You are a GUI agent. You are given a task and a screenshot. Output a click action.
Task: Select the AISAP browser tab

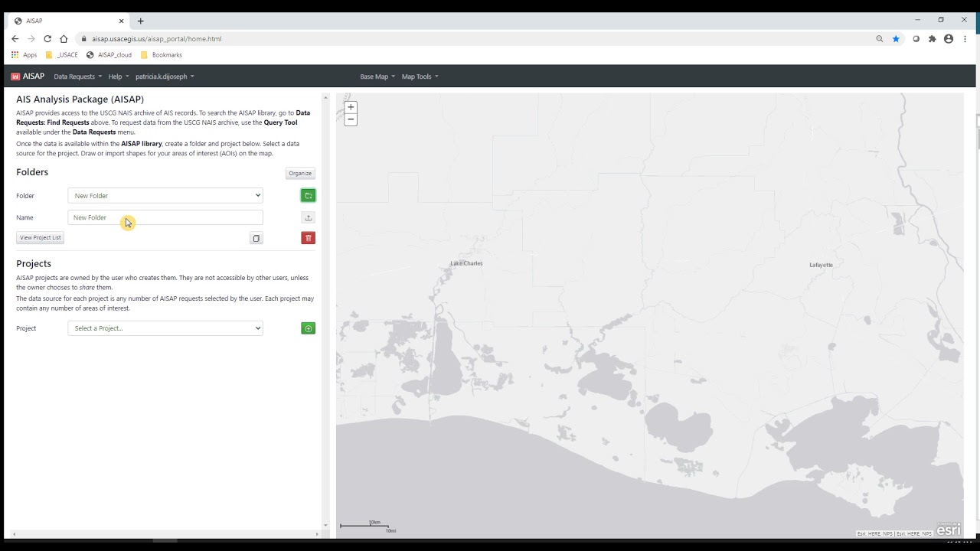tap(69, 21)
